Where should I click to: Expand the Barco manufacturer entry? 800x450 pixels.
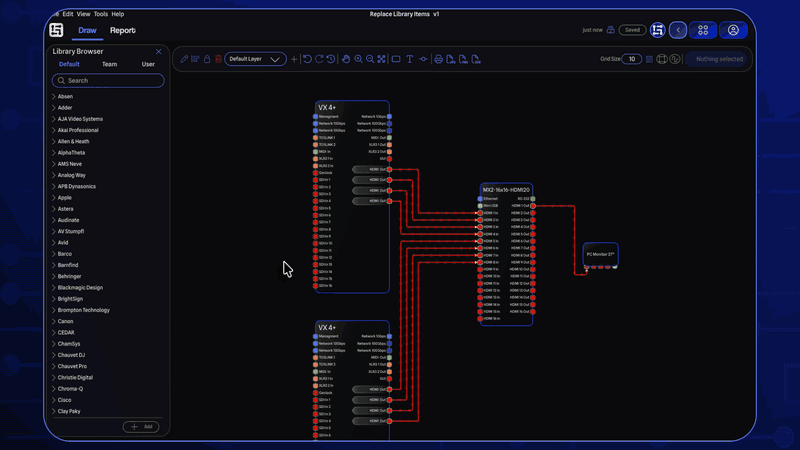pyautogui.click(x=65, y=254)
